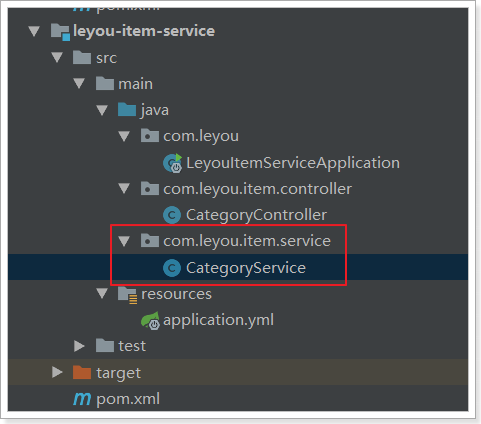
Task: Click the CategoryController class icon
Action: tap(172, 215)
